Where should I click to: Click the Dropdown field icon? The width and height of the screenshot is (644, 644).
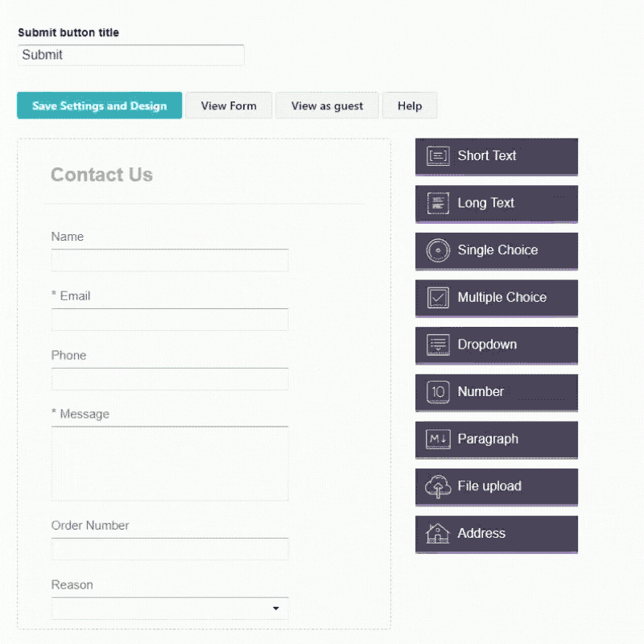438,345
